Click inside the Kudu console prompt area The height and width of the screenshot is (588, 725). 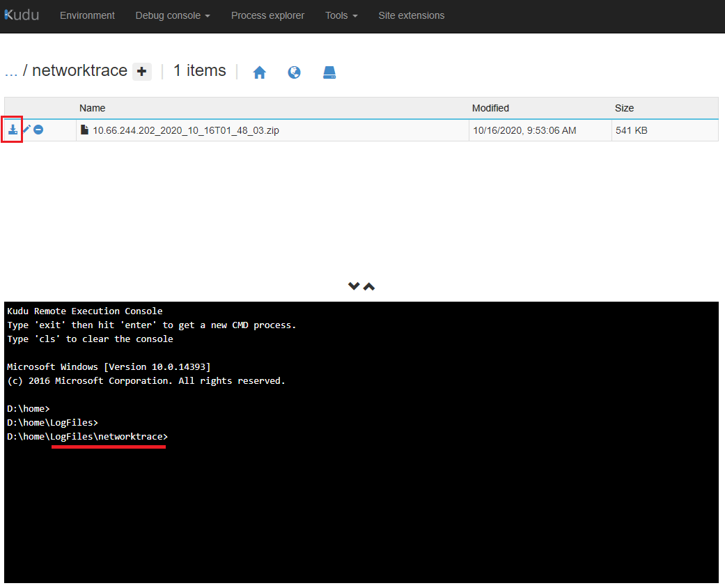361,502
